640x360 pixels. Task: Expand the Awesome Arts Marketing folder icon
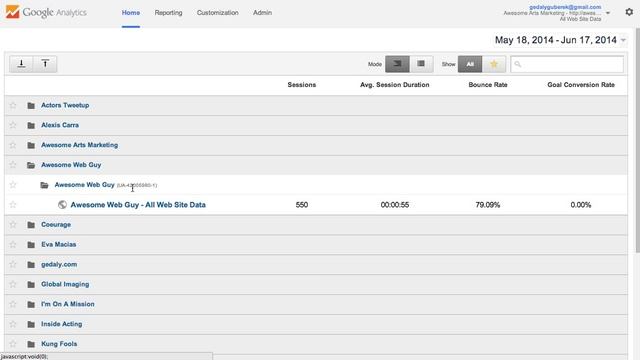[x=31, y=145]
